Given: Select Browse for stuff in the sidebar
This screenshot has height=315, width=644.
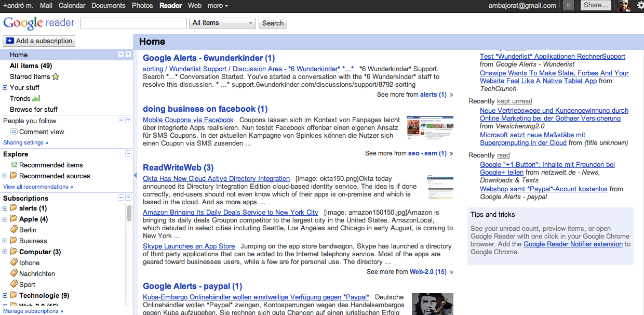Looking at the screenshot, I should pos(34,109).
